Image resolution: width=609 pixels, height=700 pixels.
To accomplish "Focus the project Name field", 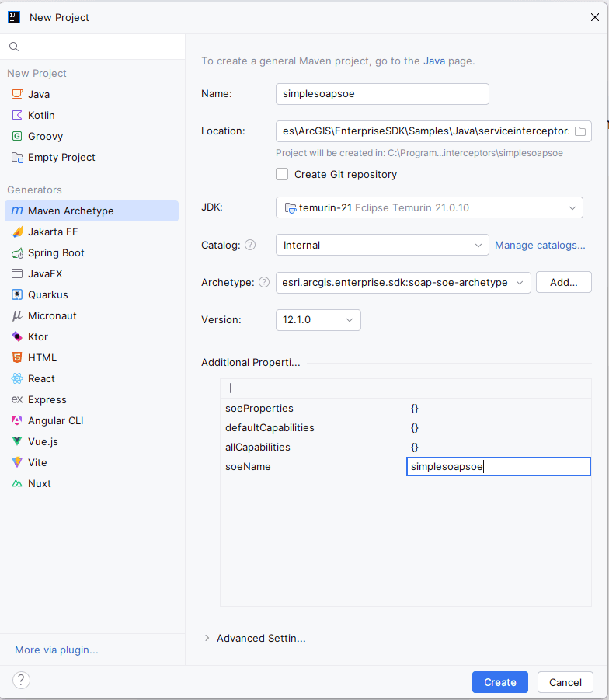I will [382, 94].
